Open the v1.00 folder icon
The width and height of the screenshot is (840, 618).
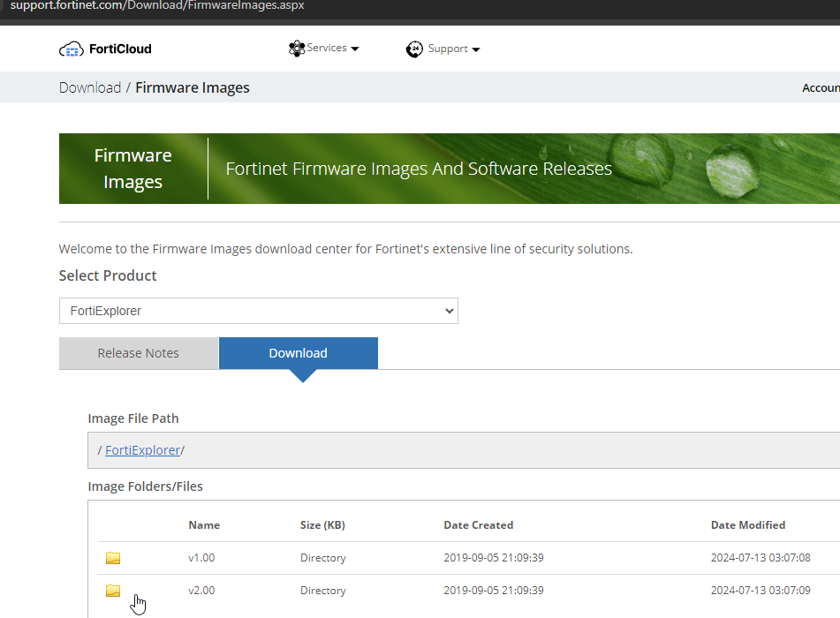[113, 557]
